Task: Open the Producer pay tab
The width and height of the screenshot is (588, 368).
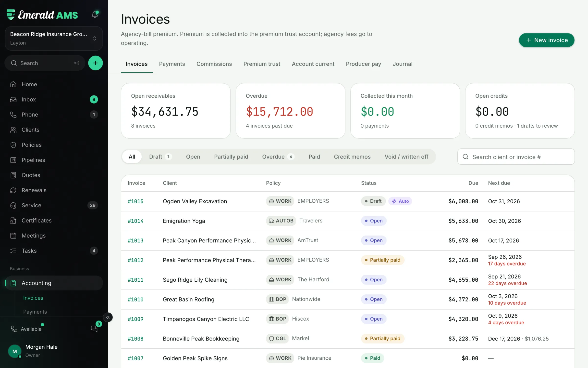Action: [x=363, y=64]
